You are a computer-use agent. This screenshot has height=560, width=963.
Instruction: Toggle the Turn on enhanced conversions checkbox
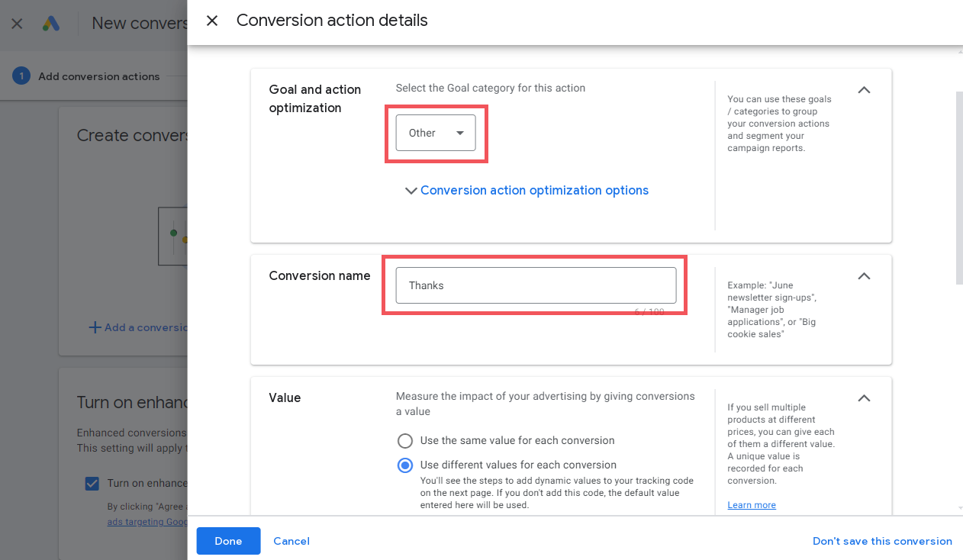coord(92,483)
